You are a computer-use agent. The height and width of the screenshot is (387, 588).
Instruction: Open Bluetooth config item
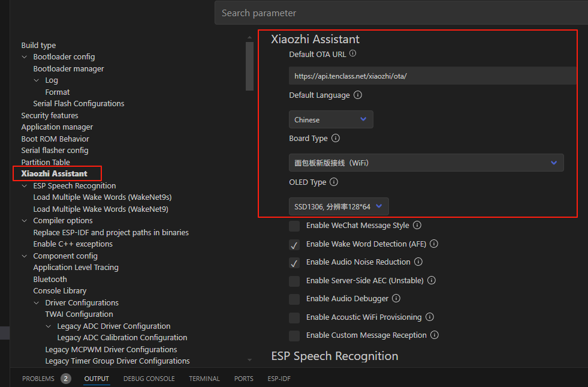(x=50, y=279)
